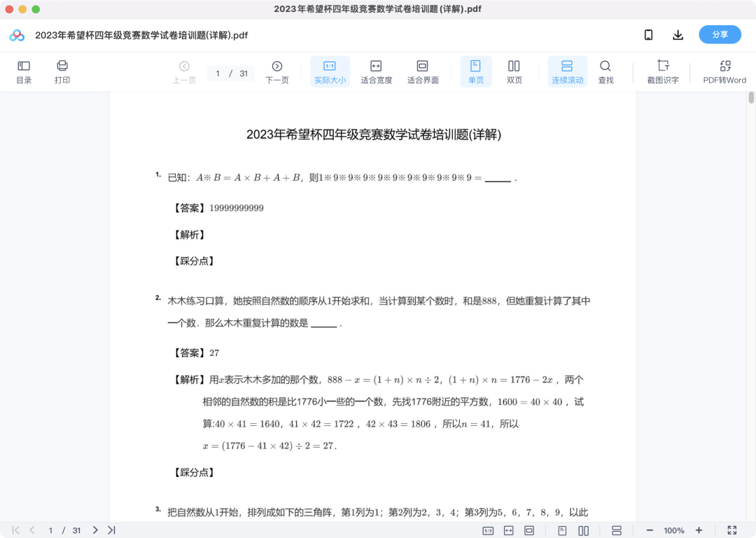Click the Baidu Netdisk cloud logo
Image resolution: width=756 pixels, height=538 pixels.
pos(17,35)
